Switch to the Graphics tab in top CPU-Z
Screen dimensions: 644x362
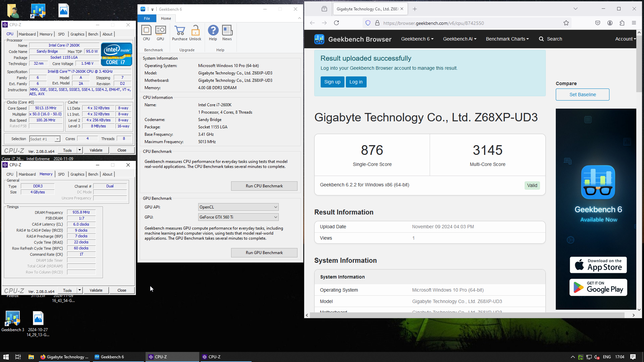[x=77, y=34]
